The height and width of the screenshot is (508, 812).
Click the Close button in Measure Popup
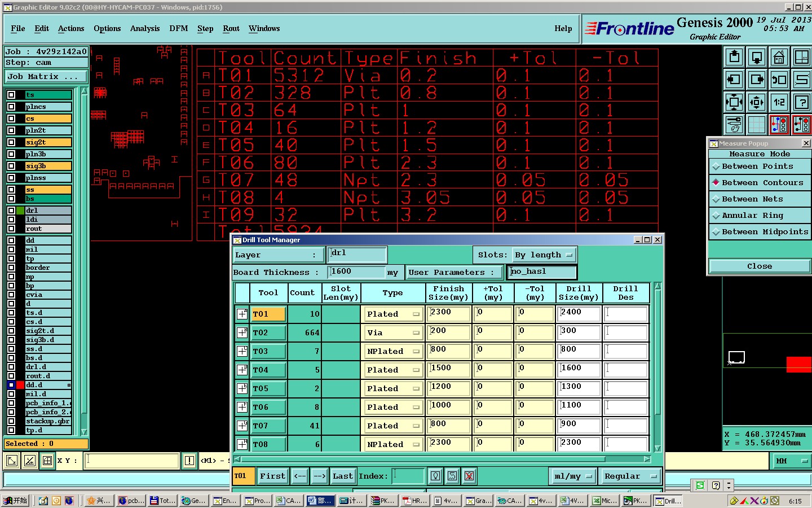pos(759,266)
